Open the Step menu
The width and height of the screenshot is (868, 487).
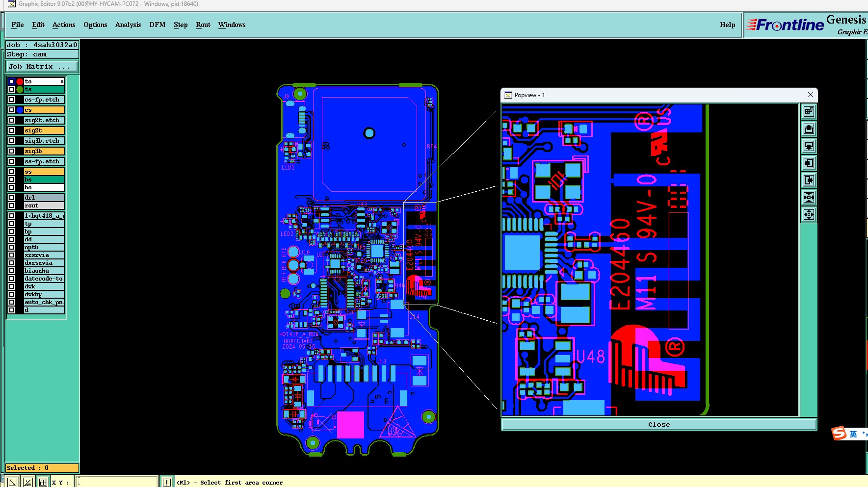[181, 25]
